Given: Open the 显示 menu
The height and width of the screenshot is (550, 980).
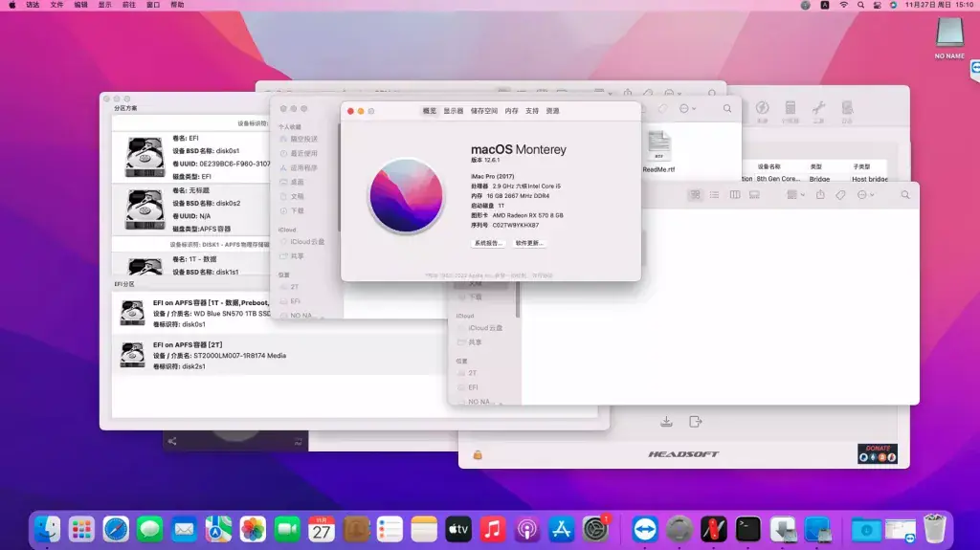Looking at the screenshot, I should [105, 5].
